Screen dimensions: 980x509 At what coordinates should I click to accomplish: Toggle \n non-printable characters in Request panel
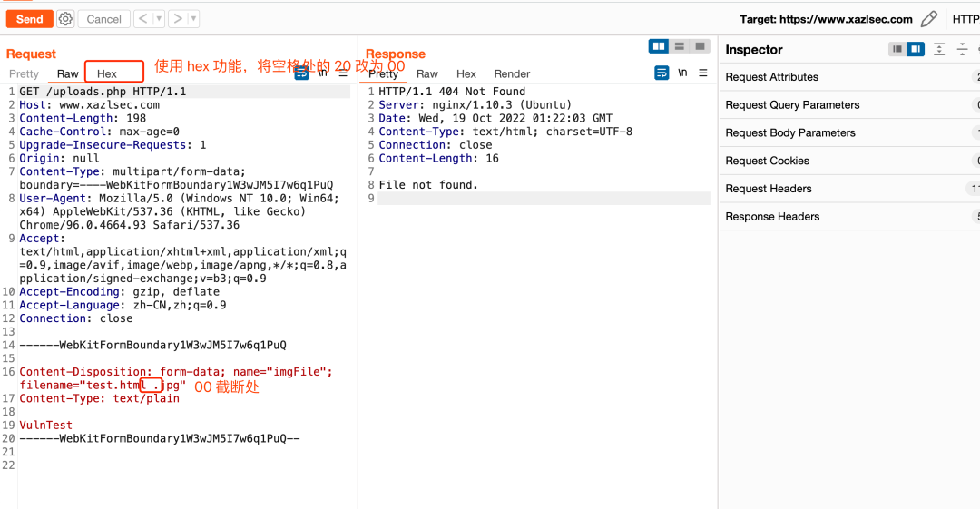[x=322, y=73]
